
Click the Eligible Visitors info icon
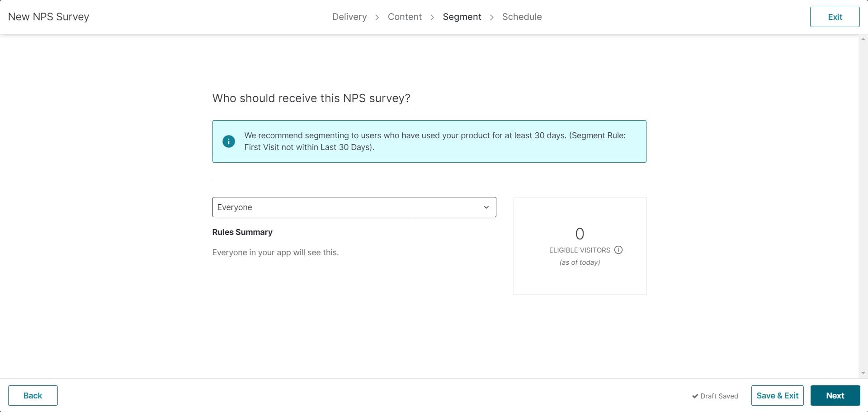click(618, 250)
